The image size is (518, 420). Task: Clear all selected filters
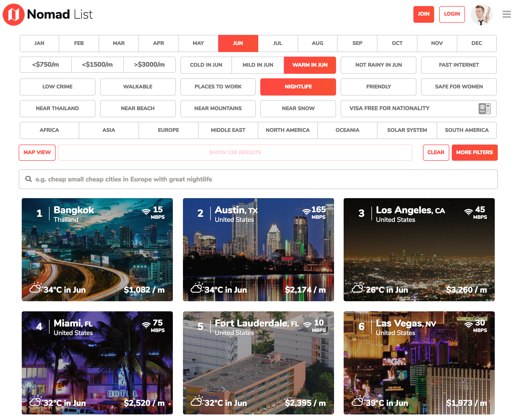point(436,153)
